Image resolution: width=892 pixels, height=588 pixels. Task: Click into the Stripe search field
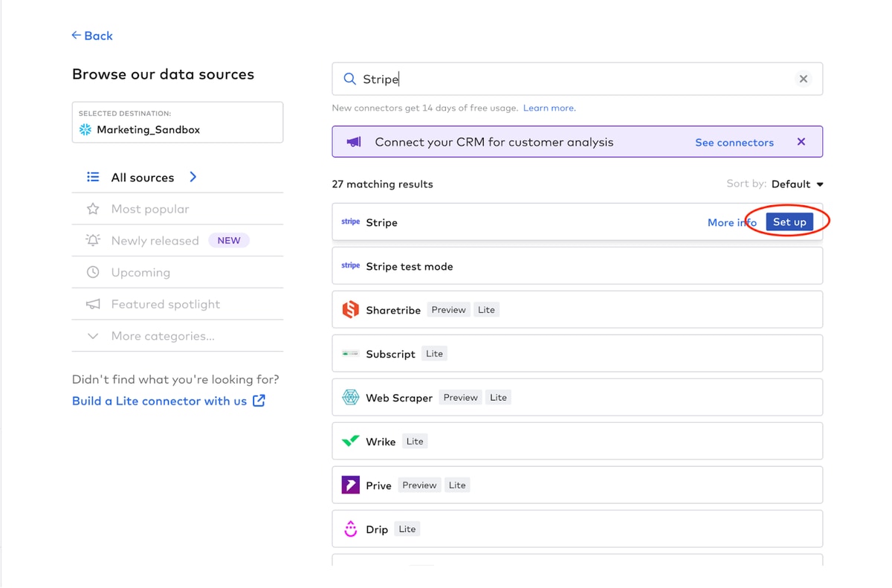click(577, 79)
